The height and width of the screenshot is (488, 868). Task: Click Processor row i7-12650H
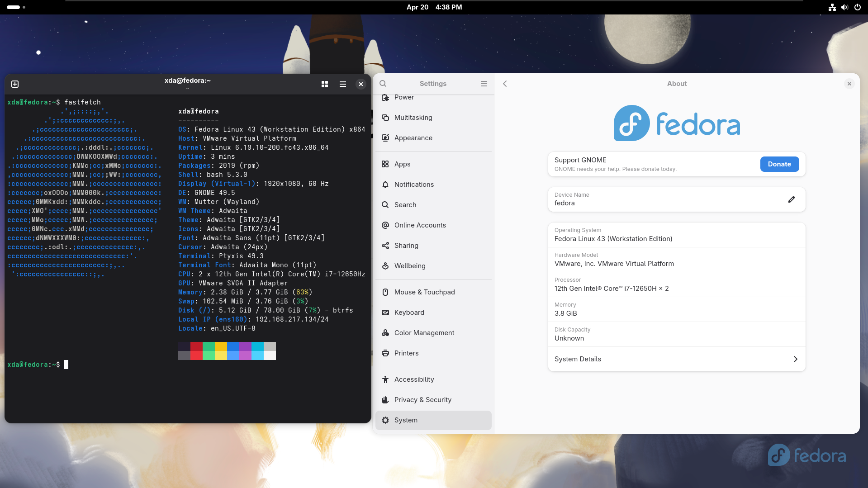[677, 284]
